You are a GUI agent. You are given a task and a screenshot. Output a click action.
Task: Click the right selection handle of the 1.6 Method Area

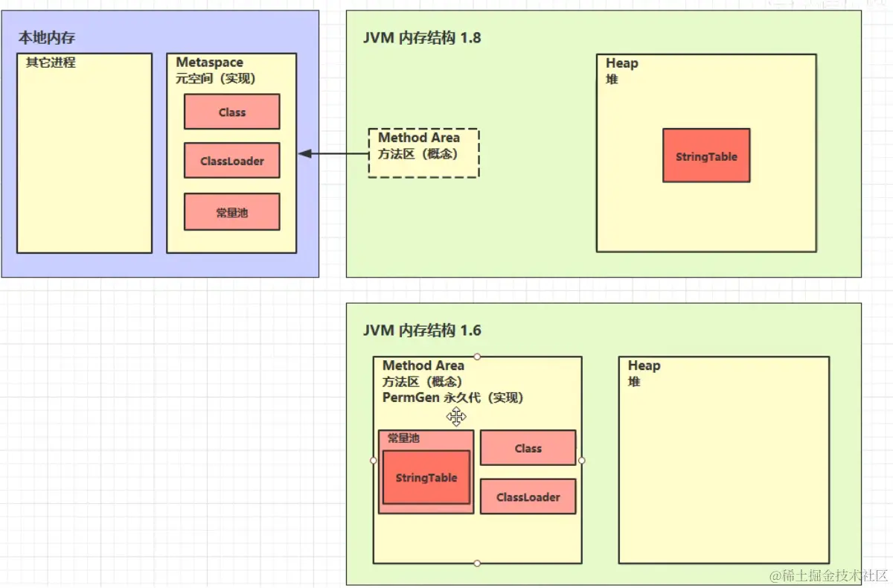[581, 460]
